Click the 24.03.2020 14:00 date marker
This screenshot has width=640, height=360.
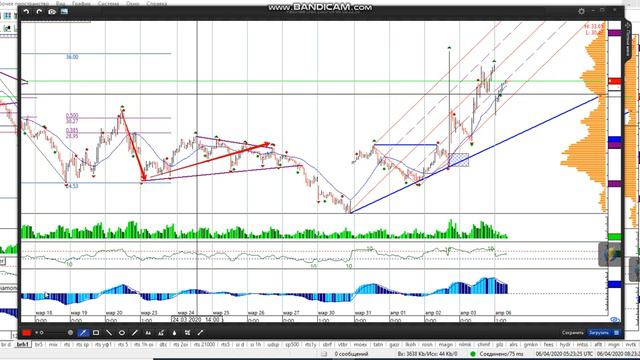pos(197,319)
